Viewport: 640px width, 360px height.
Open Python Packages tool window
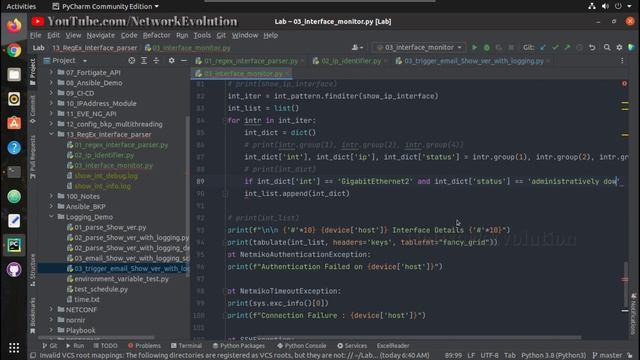239,345
